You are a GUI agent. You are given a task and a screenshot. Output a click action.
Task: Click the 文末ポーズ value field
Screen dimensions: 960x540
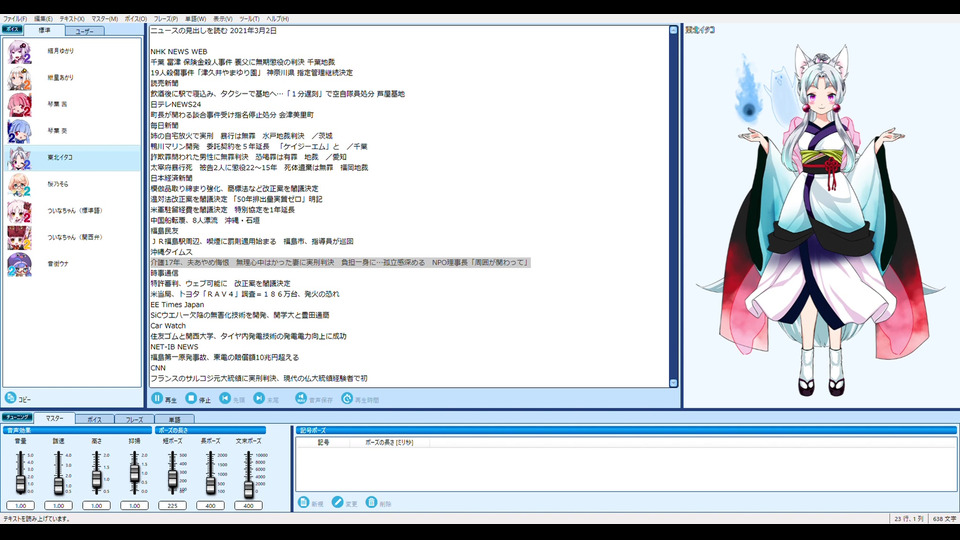click(248, 506)
